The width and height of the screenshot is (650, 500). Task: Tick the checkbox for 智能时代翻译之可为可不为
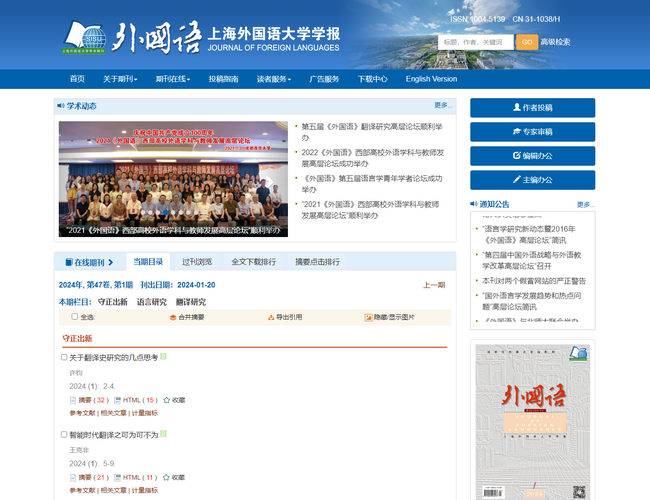(65, 435)
